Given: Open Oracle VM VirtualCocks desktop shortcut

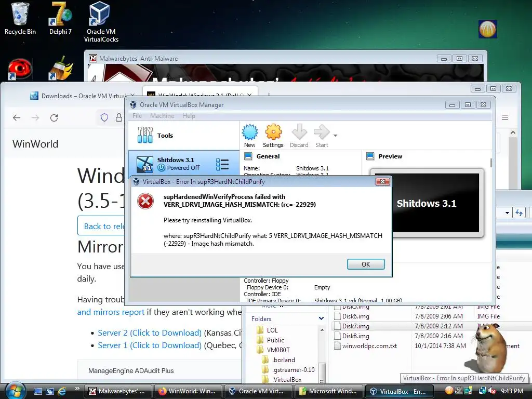Looking at the screenshot, I should click(x=101, y=22).
